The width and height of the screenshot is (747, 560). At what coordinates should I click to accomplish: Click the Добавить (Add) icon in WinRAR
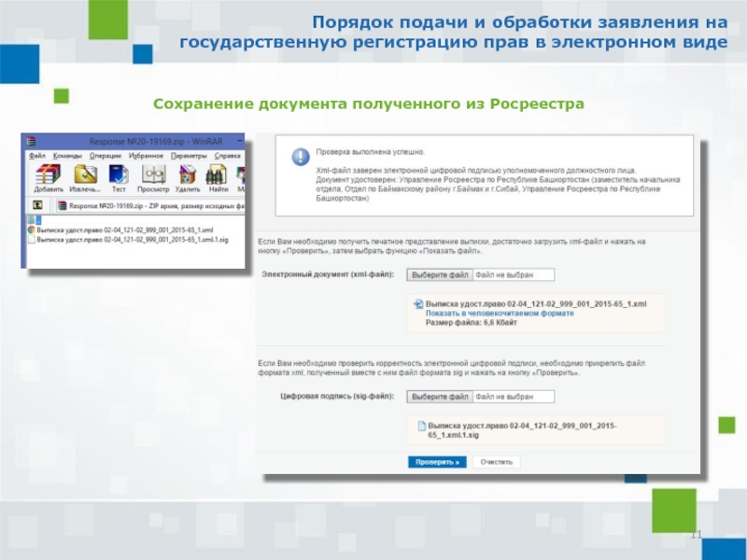pos(48,176)
